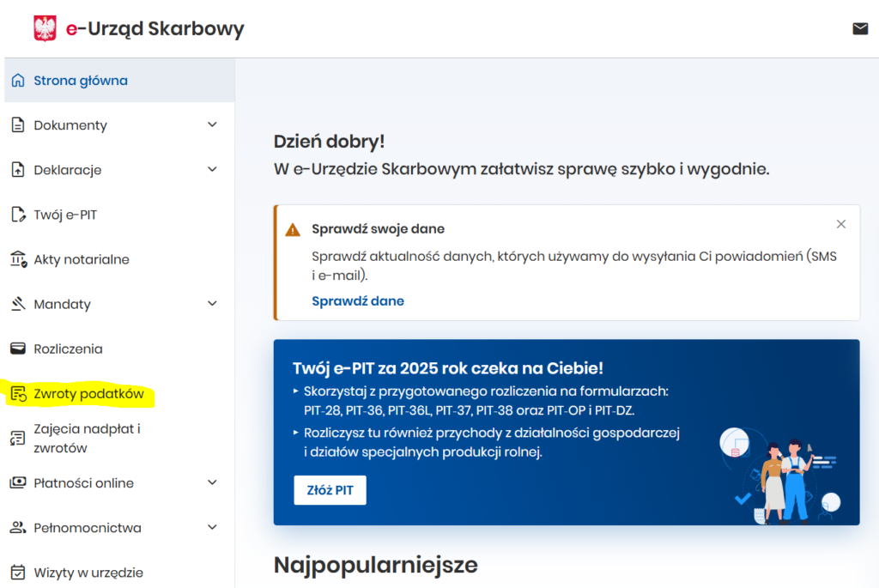Follow the Sprawdź dane link
The image size is (879, 588).
tap(358, 301)
